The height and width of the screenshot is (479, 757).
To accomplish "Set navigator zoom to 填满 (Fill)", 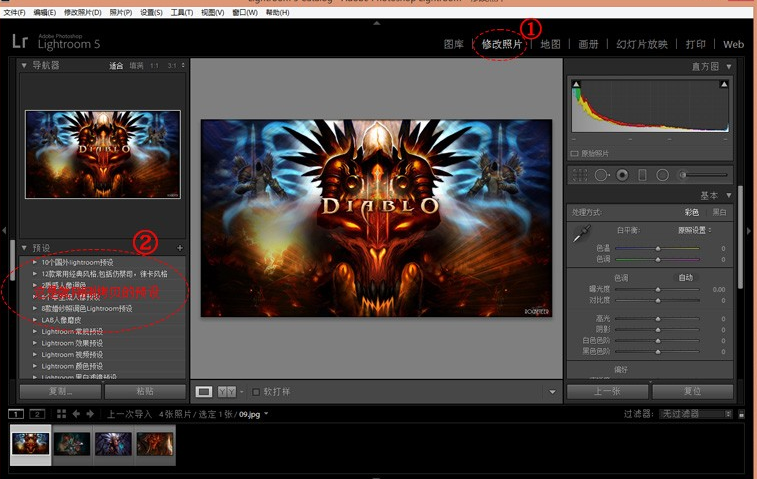I will [136, 66].
